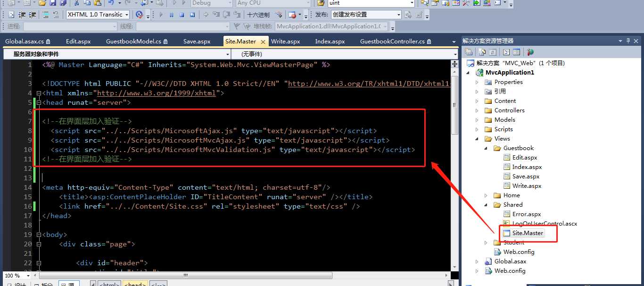Click Show All Files icon in Solution Explorer
Screen dimensions: 644x286
[482, 52]
